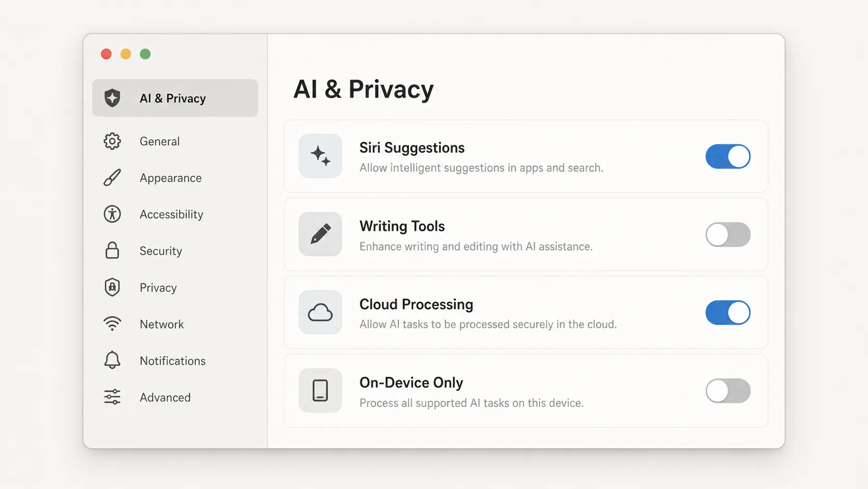Open the Security section label

(x=160, y=251)
